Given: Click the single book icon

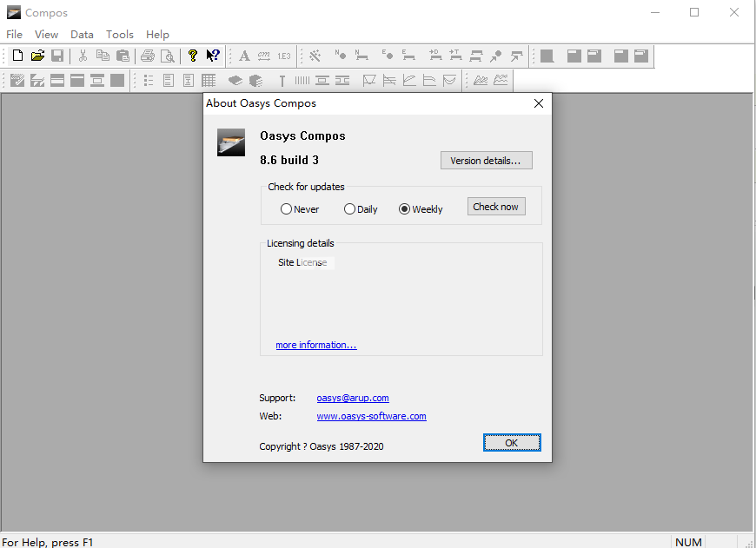Looking at the screenshot, I should 235,81.
